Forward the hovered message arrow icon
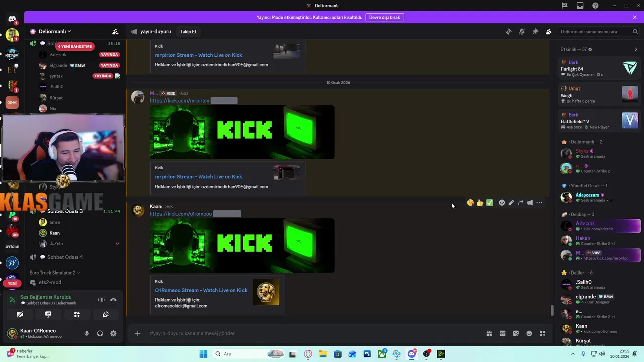Image resolution: width=644 pixels, height=362 pixels. point(521,203)
